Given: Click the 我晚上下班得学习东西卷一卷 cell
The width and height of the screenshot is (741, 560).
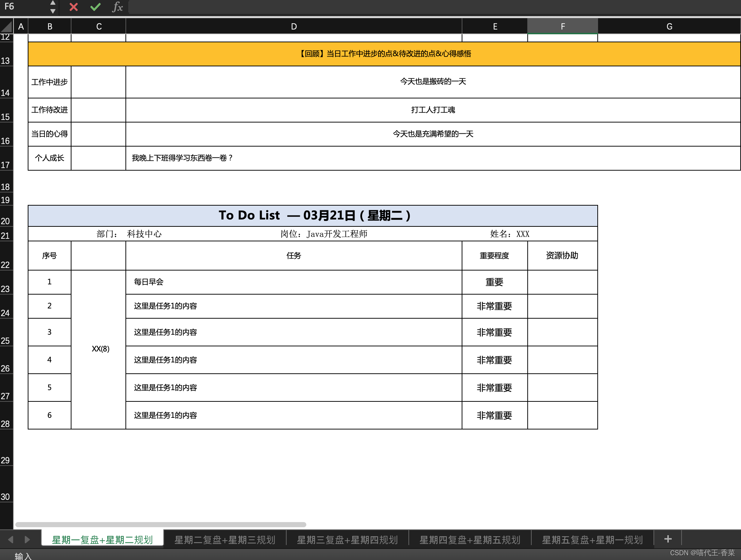Looking at the screenshot, I should 433,158.
